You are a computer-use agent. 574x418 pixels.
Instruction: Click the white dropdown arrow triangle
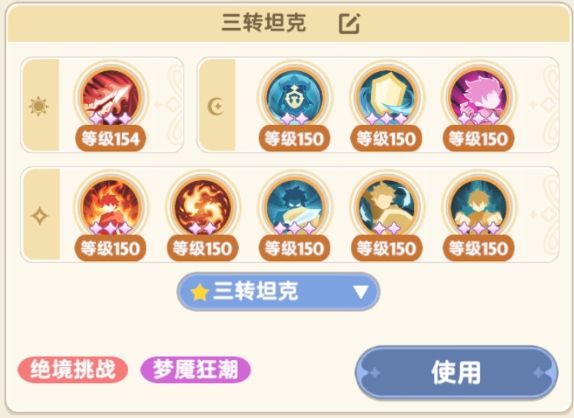tap(361, 292)
